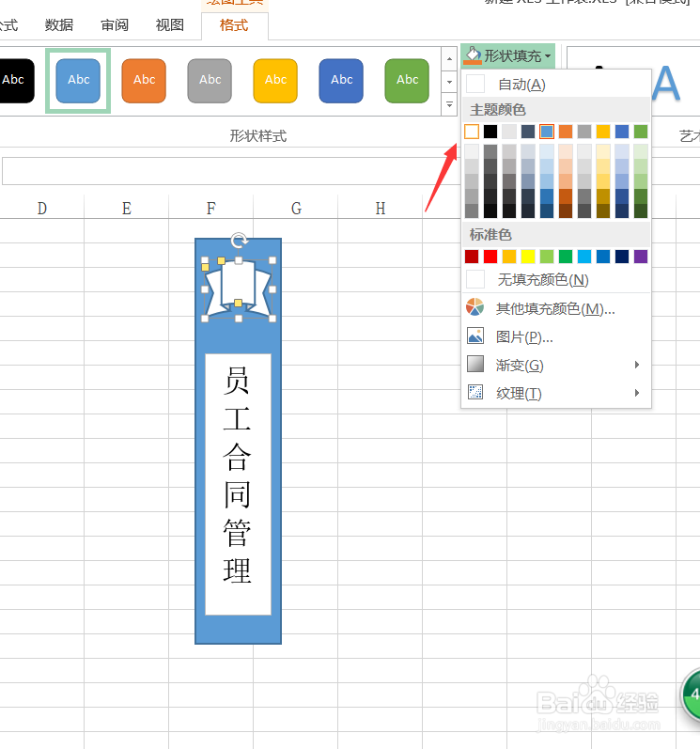This screenshot has height=749, width=700.
Task: Apply the yellow Abc shape style
Action: point(275,80)
